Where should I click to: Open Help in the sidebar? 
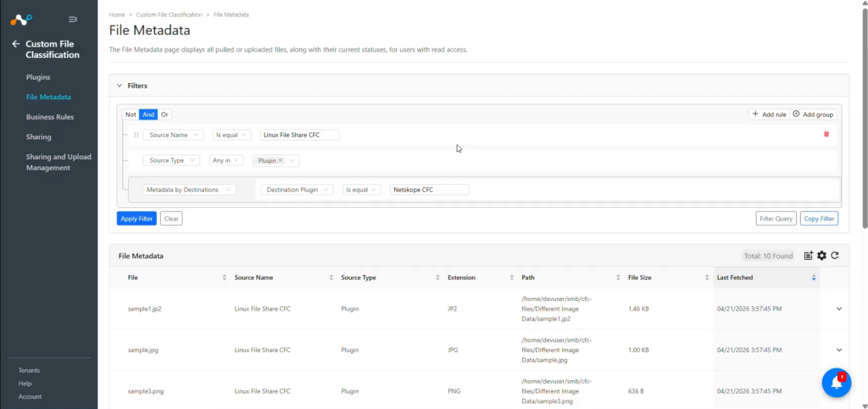25,384
